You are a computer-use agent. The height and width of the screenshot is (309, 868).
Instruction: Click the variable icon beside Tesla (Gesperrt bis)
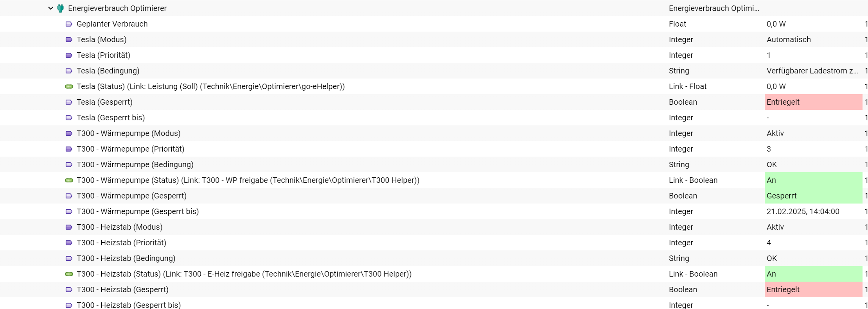coord(69,118)
